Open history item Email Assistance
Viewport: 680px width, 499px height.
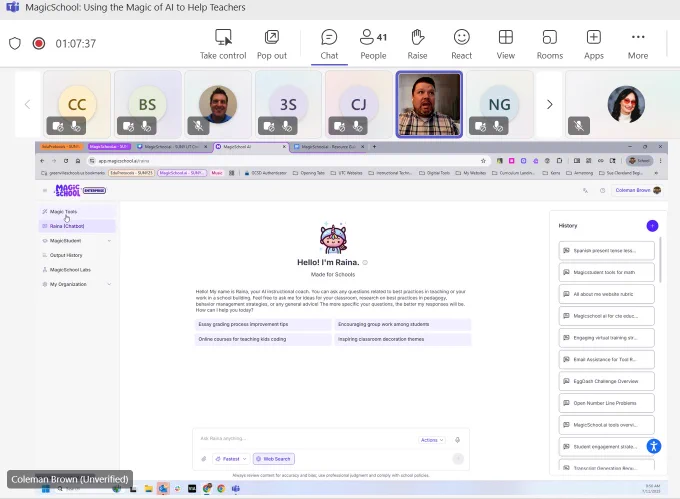pyautogui.click(x=606, y=359)
